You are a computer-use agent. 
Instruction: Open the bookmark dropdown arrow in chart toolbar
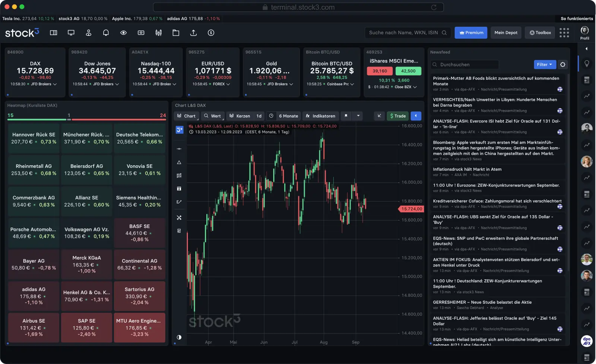[x=358, y=116]
